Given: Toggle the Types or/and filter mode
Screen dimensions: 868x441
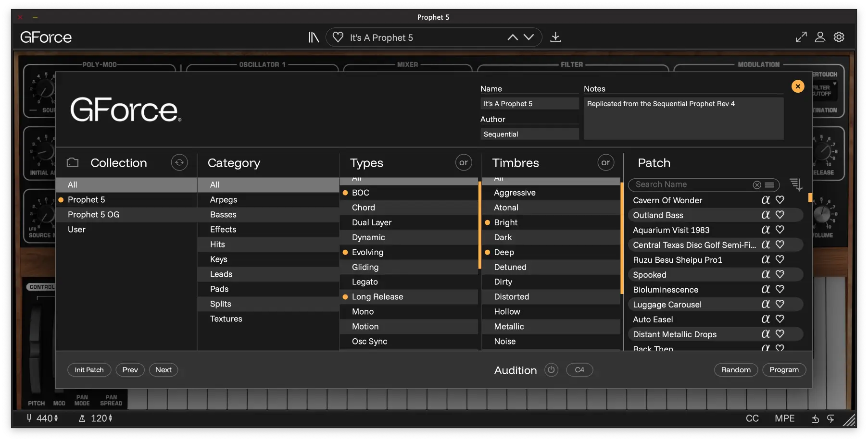Looking at the screenshot, I should 464,163.
